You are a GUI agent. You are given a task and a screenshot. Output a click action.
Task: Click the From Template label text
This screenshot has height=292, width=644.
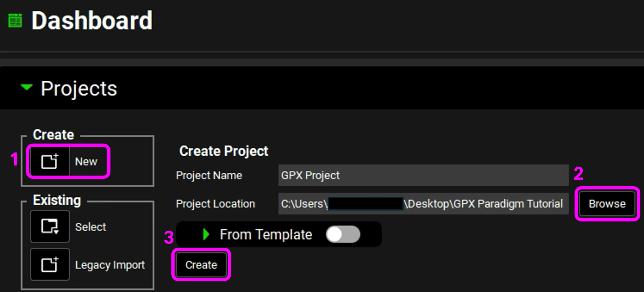(x=266, y=234)
